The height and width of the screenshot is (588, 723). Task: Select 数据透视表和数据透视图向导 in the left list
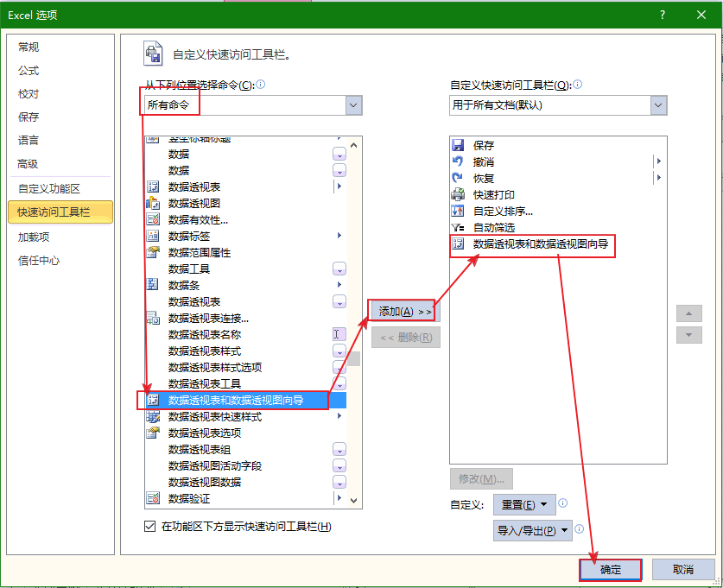[236, 400]
